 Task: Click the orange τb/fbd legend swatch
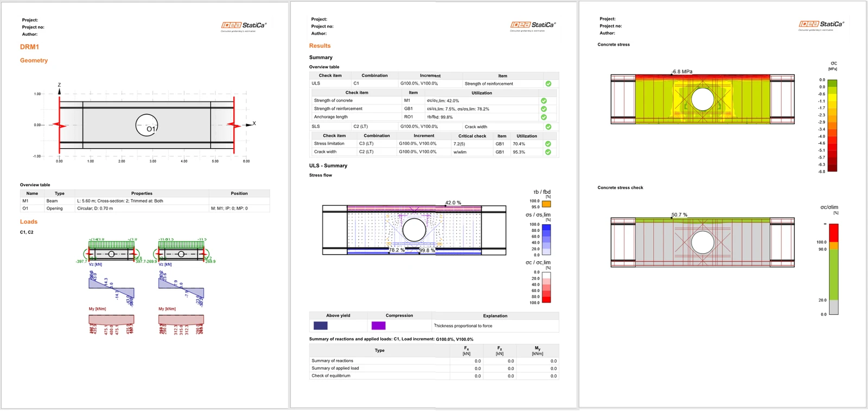pos(547,204)
